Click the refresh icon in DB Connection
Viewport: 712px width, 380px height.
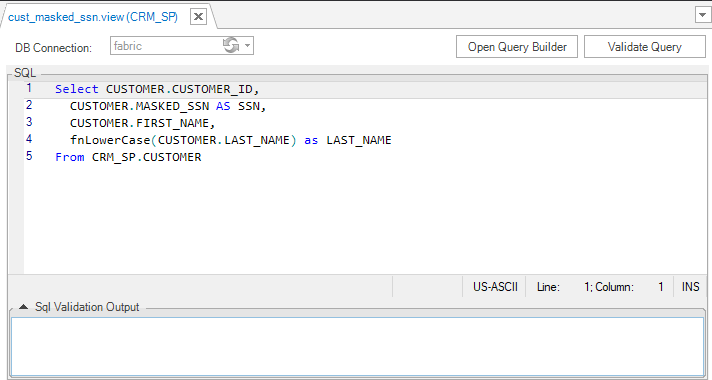(231, 45)
